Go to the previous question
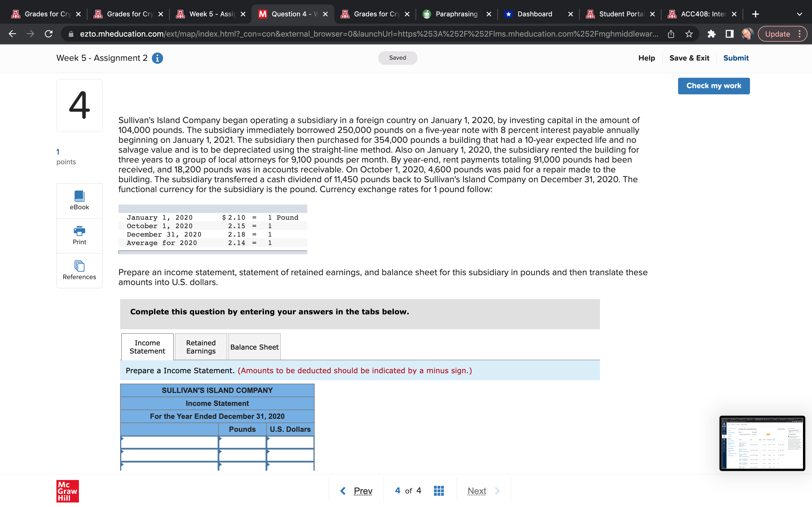This screenshot has height=507, width=812. pyautogui.click(x=357, y=491)
